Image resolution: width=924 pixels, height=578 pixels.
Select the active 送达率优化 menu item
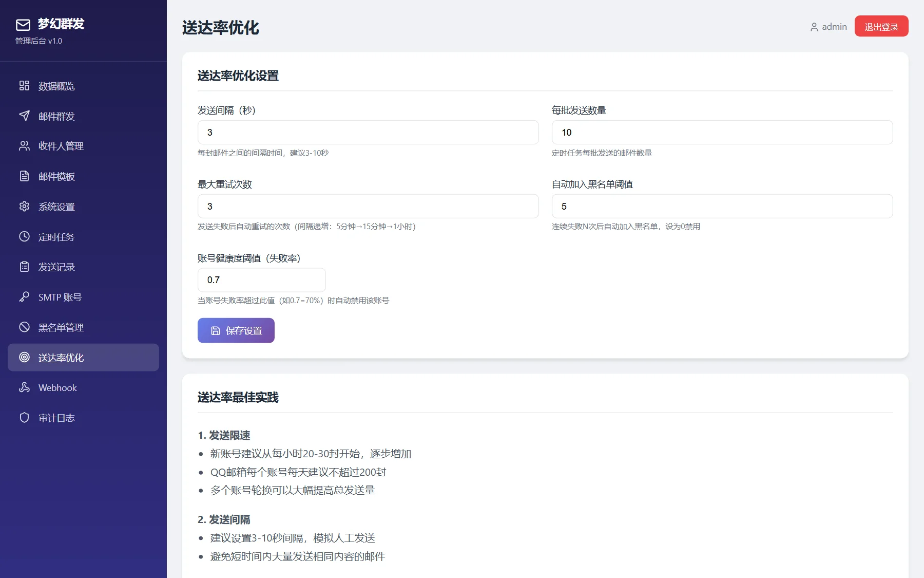(83, 358)
